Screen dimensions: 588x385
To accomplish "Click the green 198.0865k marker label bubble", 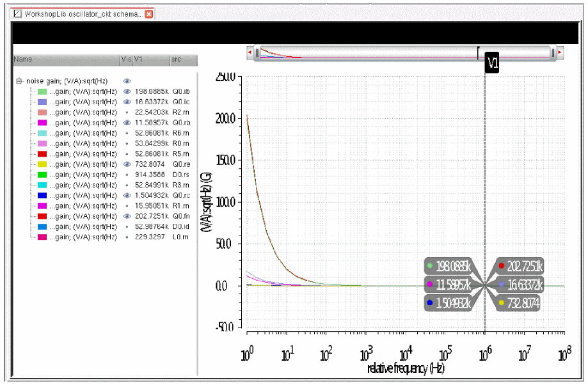I will 450,266.
